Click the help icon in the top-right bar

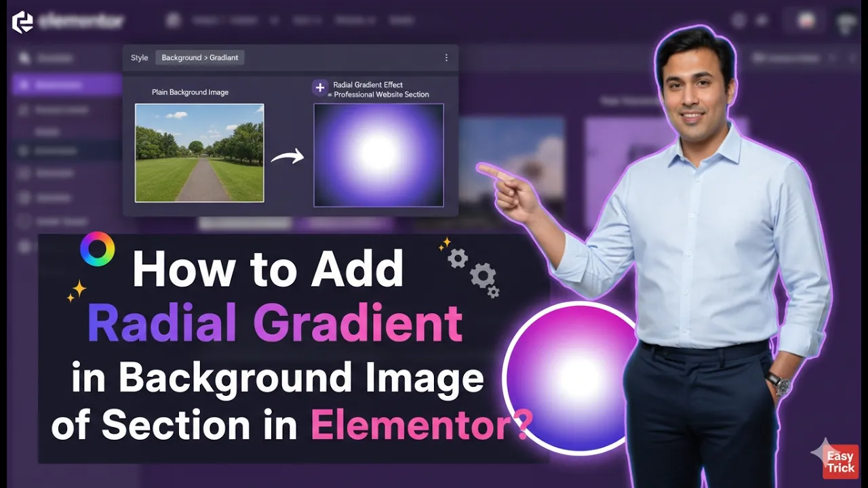coord(739,20)
